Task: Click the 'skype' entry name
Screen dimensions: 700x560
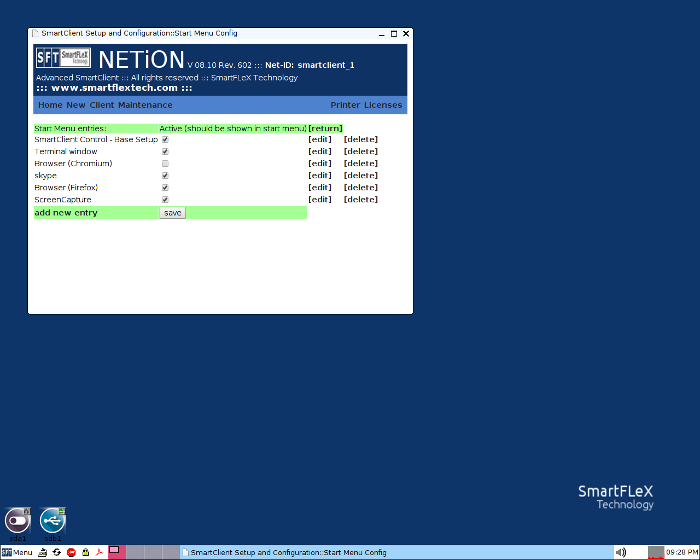Action: coord(46,176)
